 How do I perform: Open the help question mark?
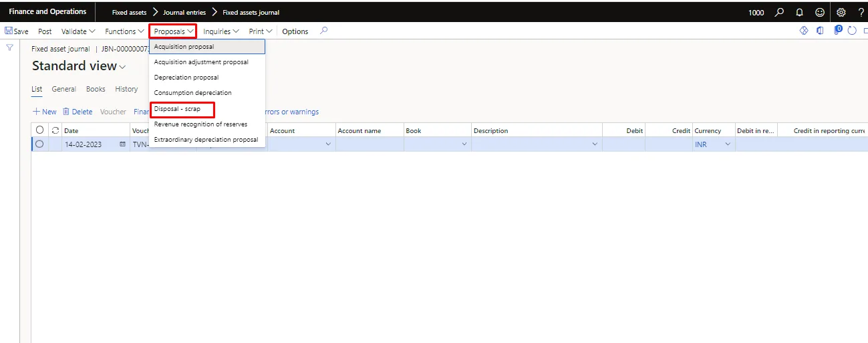coord(861,12)
